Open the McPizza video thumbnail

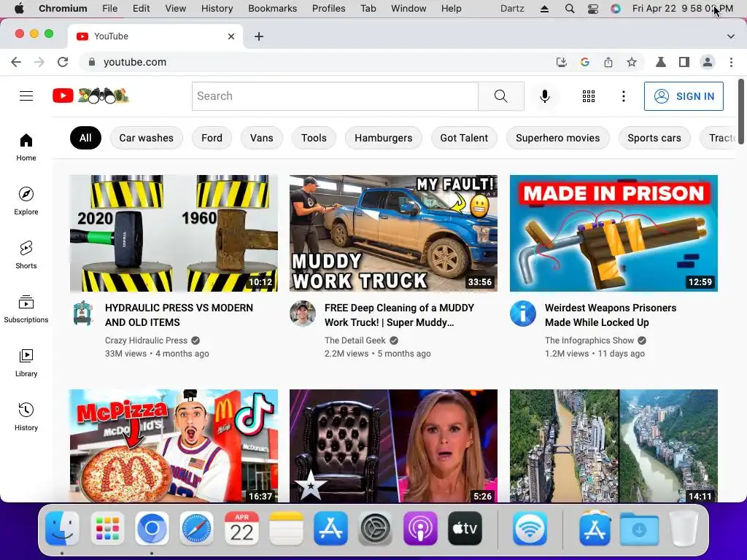click(x=174, y=446)
